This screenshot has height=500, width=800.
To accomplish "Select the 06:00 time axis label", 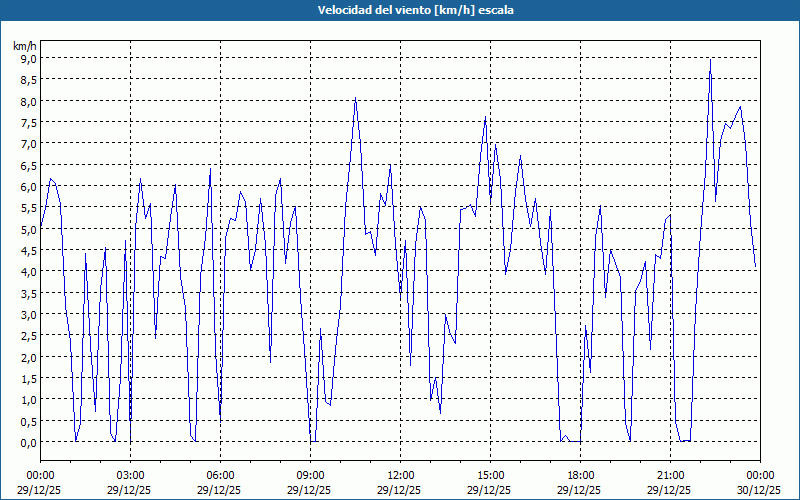I will tap(220, 475).
